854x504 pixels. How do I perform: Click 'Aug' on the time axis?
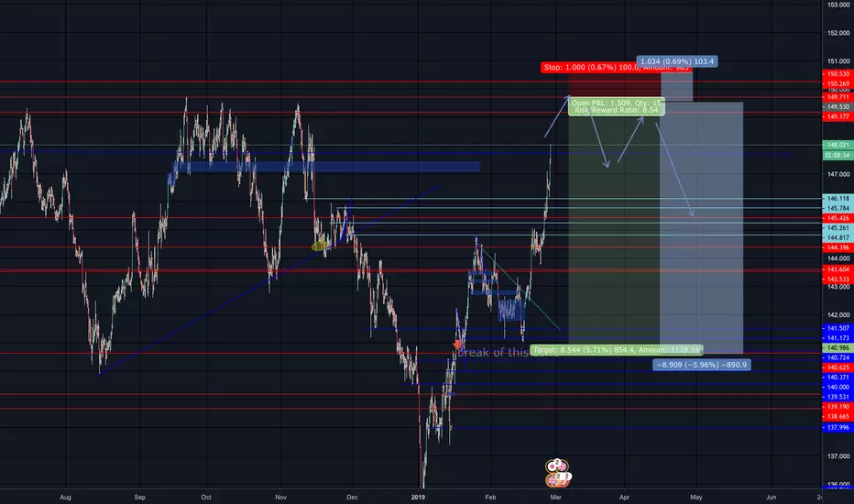pos(65,497)
